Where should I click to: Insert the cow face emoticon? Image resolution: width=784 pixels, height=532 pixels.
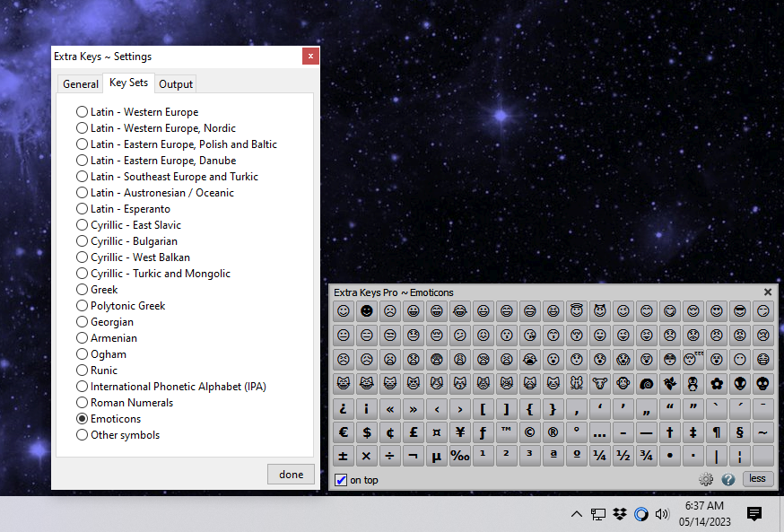[600, 383]
